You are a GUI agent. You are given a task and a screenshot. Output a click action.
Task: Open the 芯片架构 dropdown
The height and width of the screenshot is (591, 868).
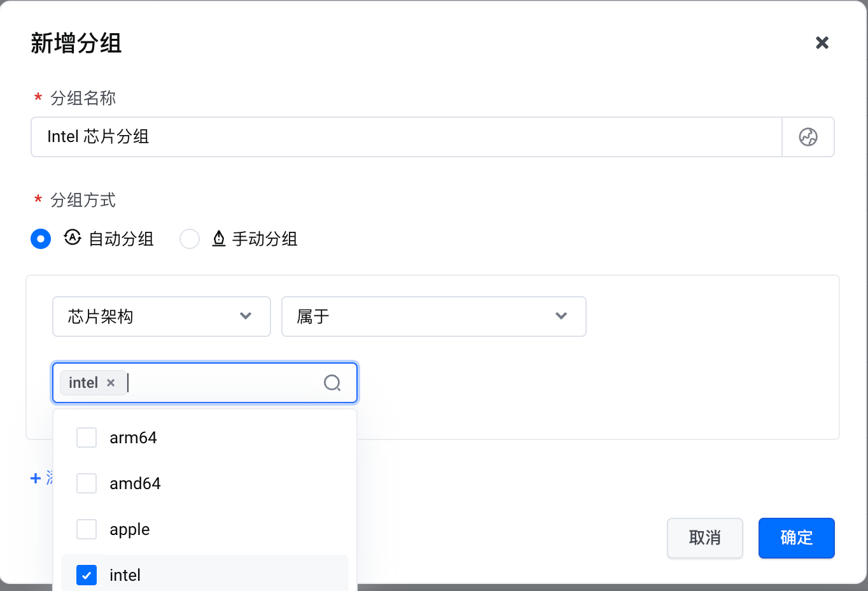(161, 317)
